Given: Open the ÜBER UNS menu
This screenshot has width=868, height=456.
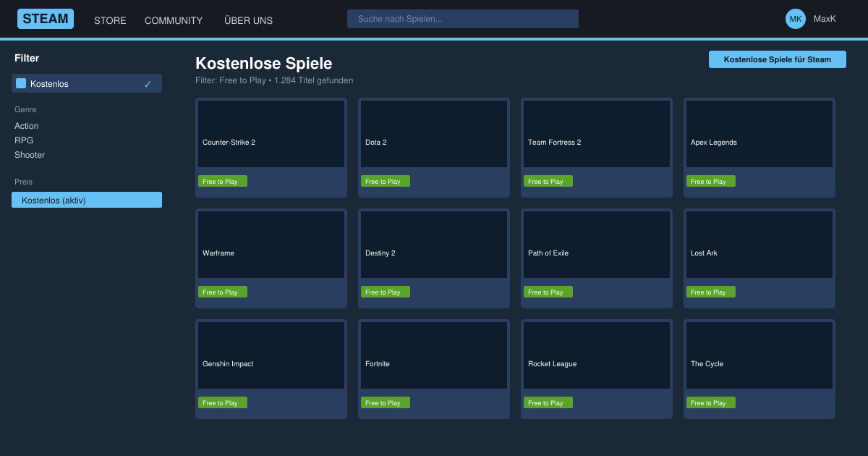Looking at the screenshot, I should pos(248,20).
